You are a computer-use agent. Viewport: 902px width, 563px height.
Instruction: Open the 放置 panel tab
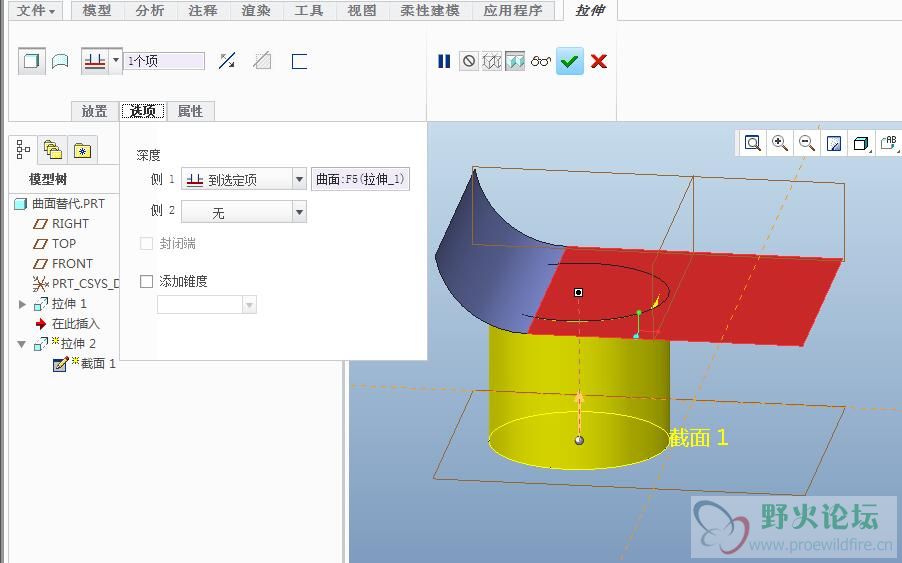(x=94, y=111)
